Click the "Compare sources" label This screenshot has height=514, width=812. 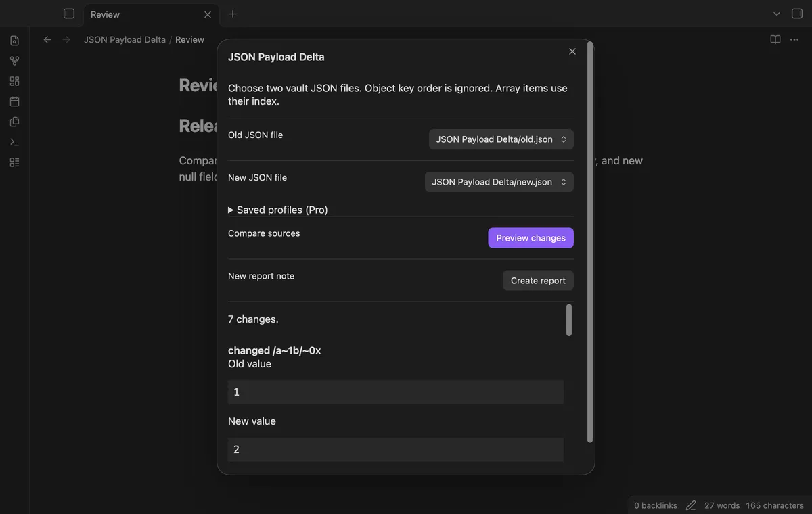point(264,233)
